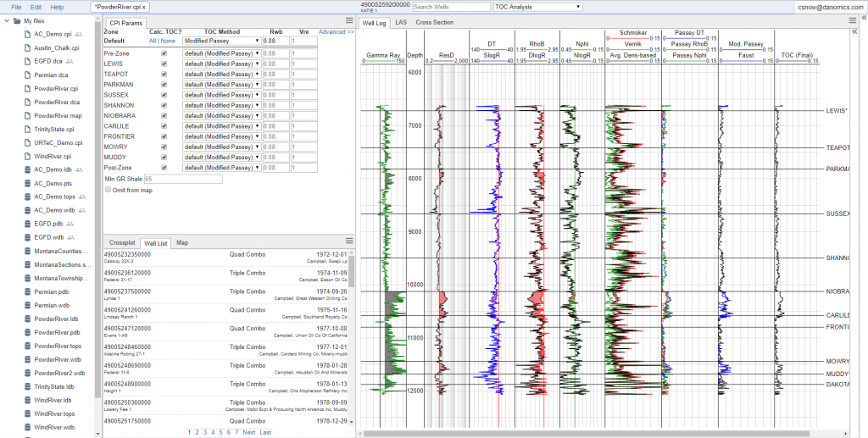Open TOC Method dropdown for PARKMAN
The height and width of the screenshot is (438, 868).
[222, 85]
